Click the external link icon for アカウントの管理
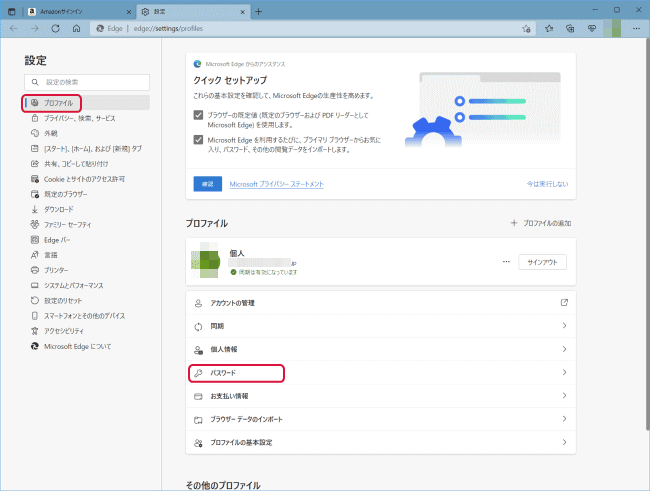Image resolution: width=650 pixels, height=491 pixels. click(x=564, y=302)
